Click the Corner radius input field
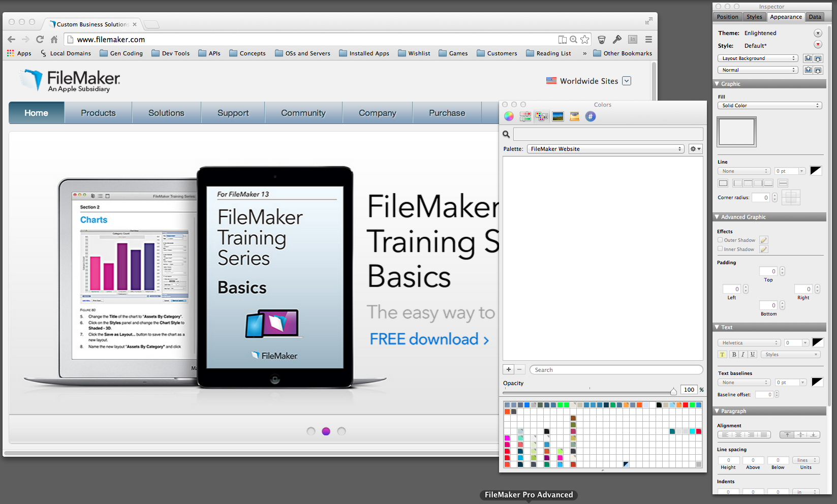 coord(761,198)
